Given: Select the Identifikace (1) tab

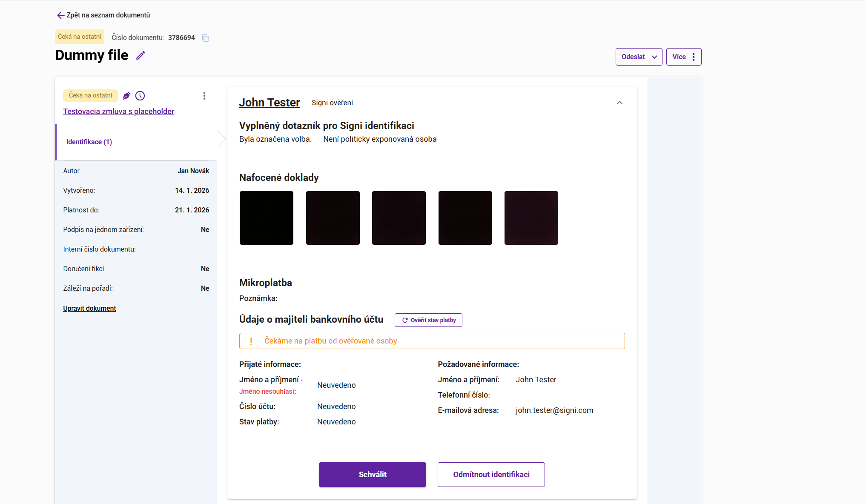Looking at the screenshot, I should click(x=89, y=142).
